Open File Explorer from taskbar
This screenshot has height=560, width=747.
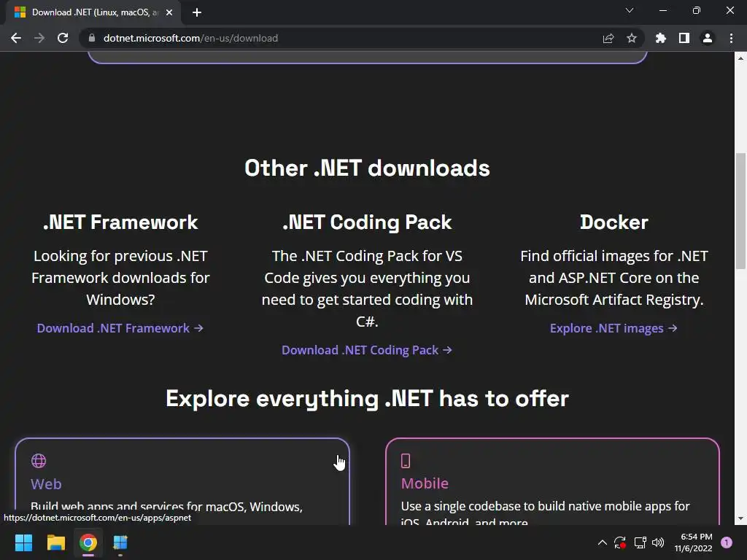(55, 542)
